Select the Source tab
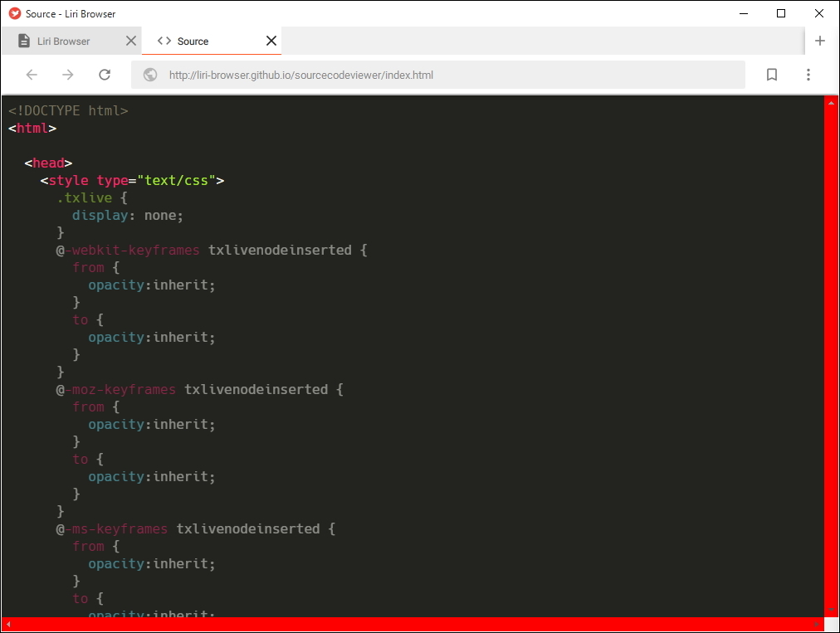 tap(212, 41)
